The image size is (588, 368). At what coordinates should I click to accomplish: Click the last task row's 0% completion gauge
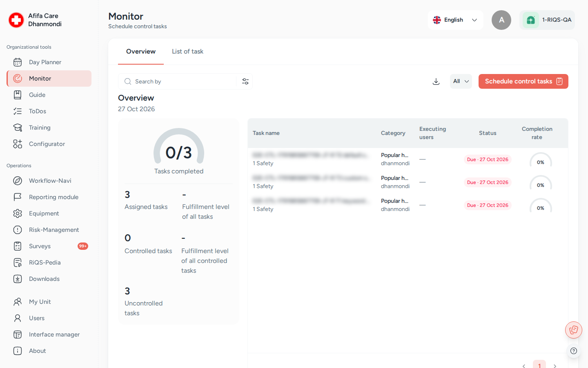click(x=541, y=205)
